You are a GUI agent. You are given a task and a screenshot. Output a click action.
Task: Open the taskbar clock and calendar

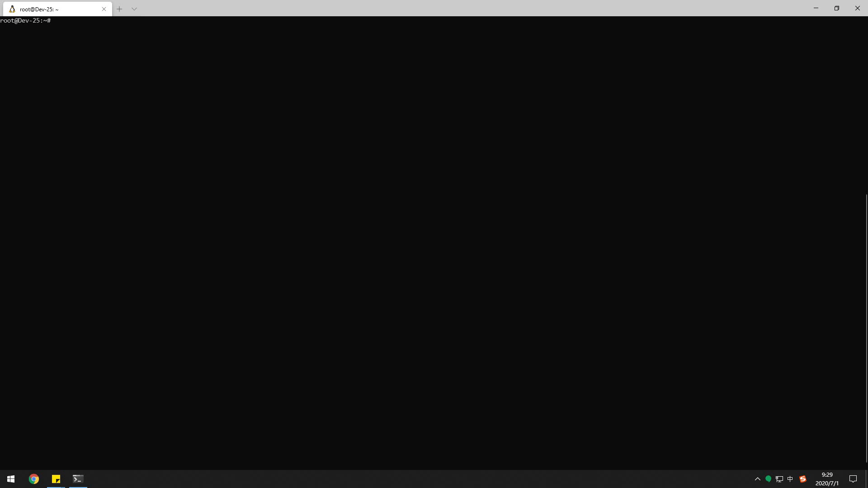click(x=827, y=479)
